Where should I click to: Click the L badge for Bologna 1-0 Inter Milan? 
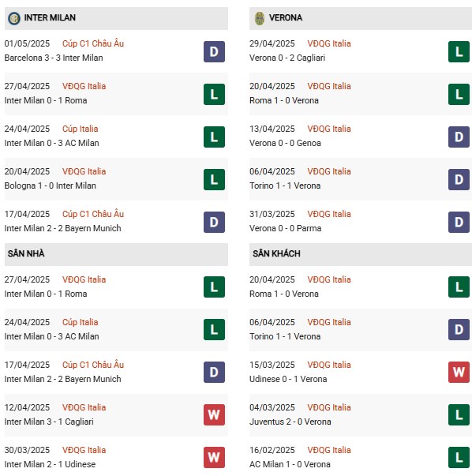pos(214,179)
